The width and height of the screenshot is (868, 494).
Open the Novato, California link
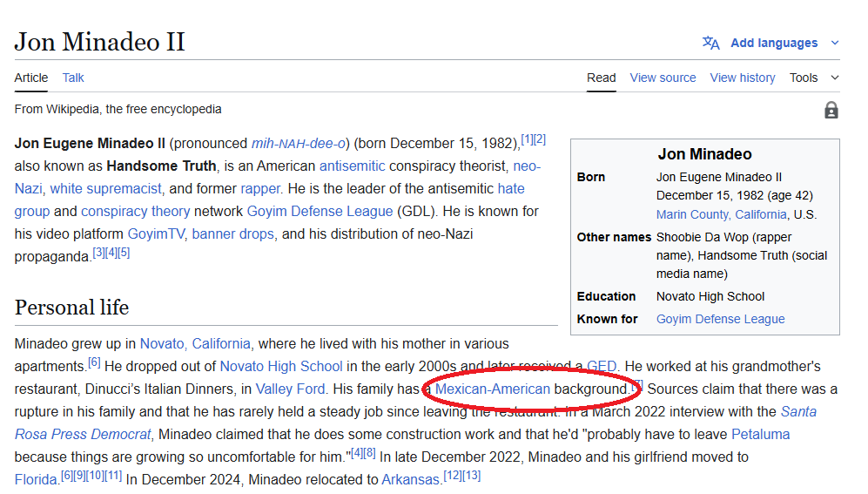click(195, 344)
